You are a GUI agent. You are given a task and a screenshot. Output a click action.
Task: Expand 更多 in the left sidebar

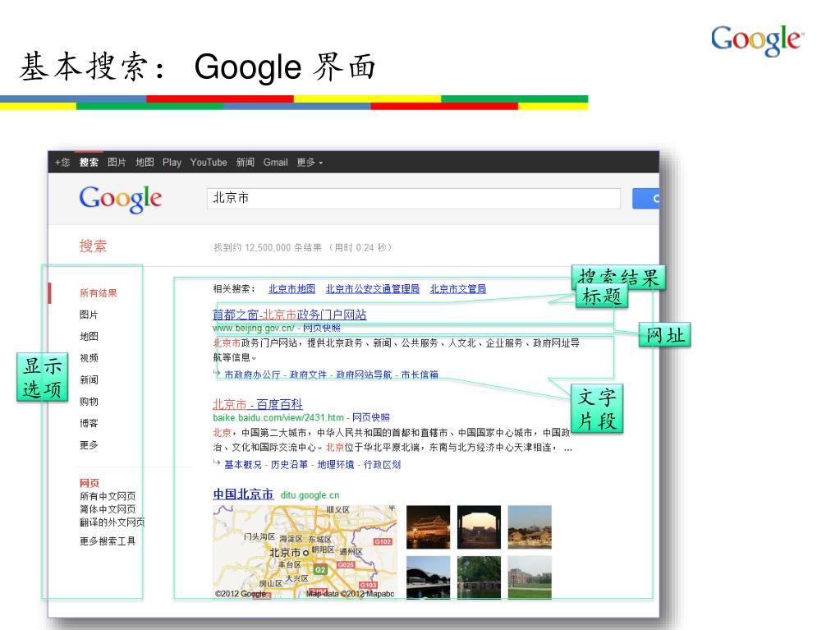[x=89, y=444]
